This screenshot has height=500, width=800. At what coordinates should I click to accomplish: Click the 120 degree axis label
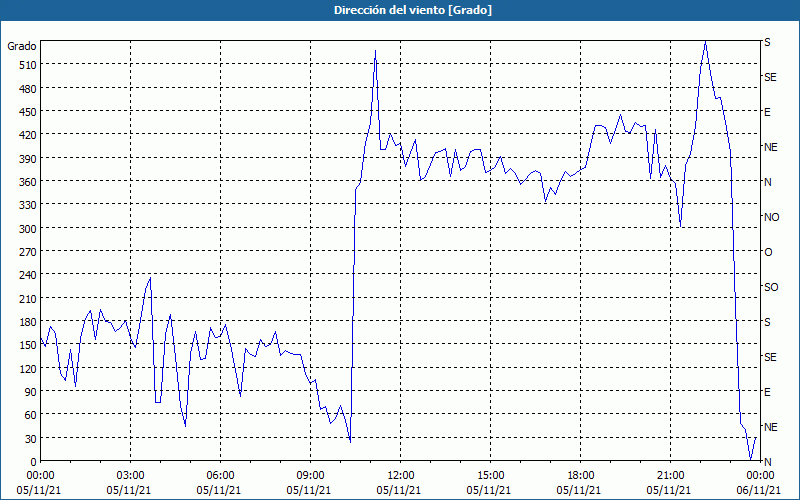coord(28,368)
